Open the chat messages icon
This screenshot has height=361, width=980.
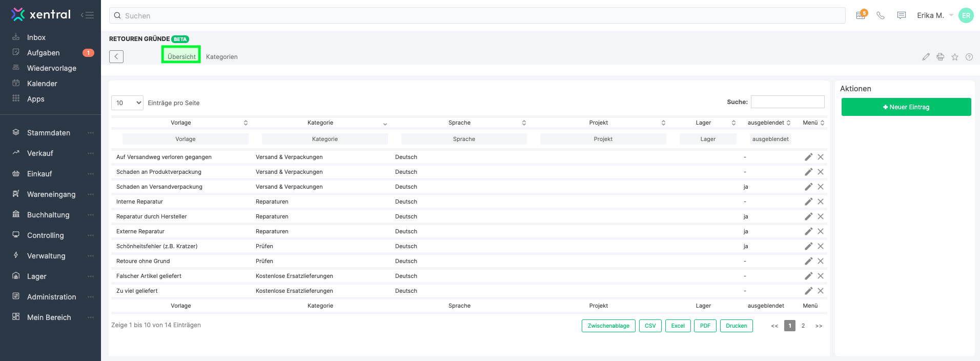click(x=901, y=15)
